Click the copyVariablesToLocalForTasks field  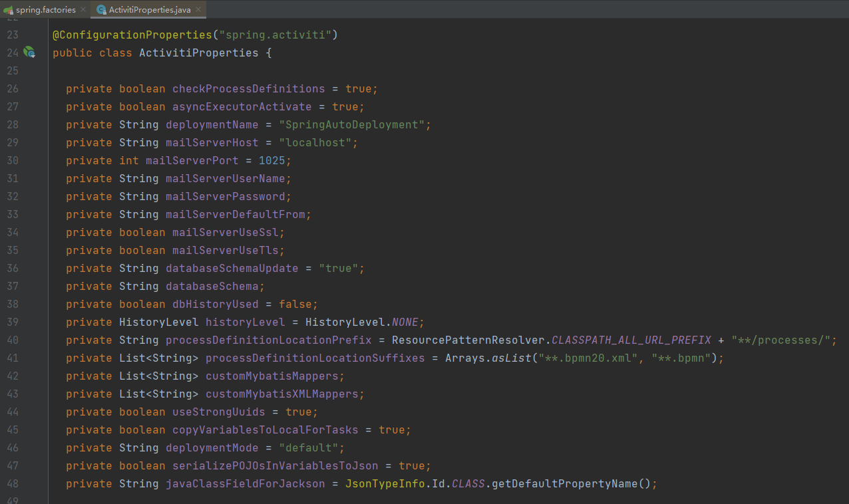click(265, 430)
